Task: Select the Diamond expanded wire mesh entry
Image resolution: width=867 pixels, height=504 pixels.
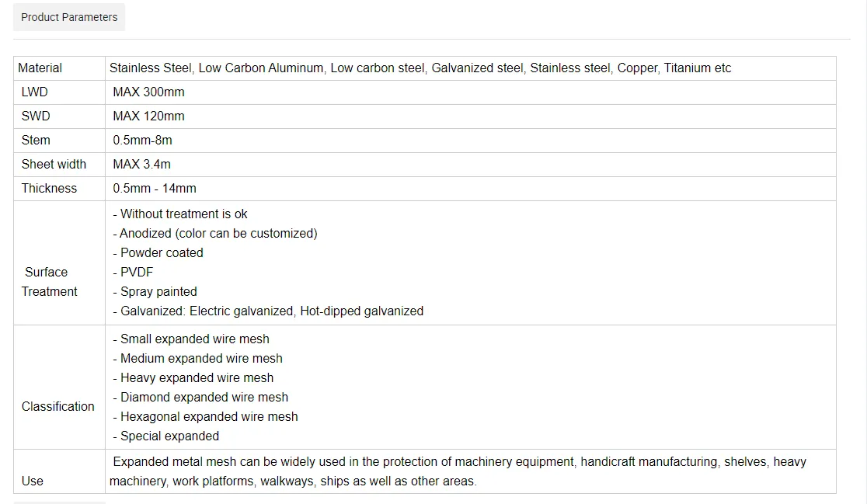Action: click(204, 398)
